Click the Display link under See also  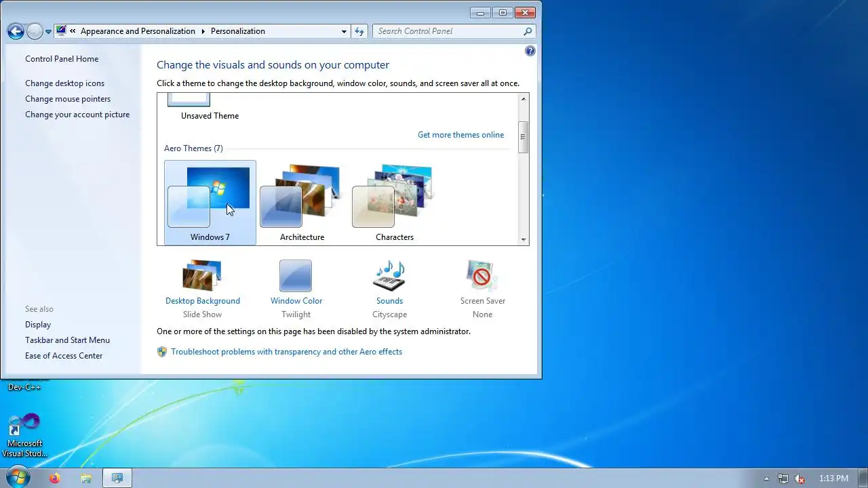[x=38, y=325]
